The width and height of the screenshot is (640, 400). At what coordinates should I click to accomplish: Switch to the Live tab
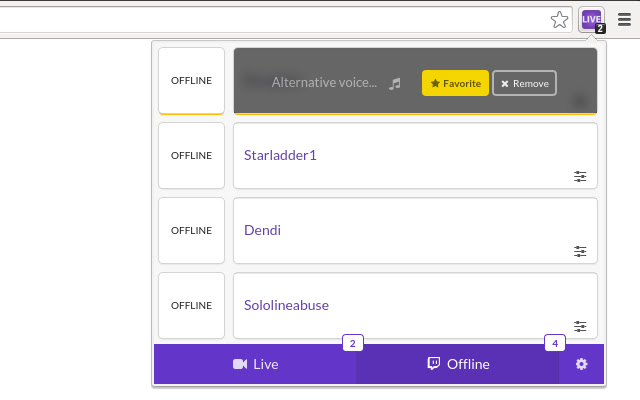point(255,364)
